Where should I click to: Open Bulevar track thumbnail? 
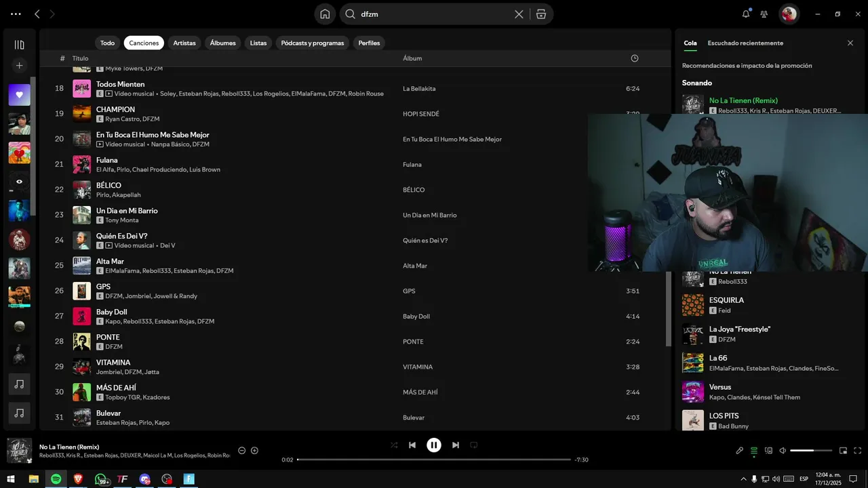click(81, 418)
